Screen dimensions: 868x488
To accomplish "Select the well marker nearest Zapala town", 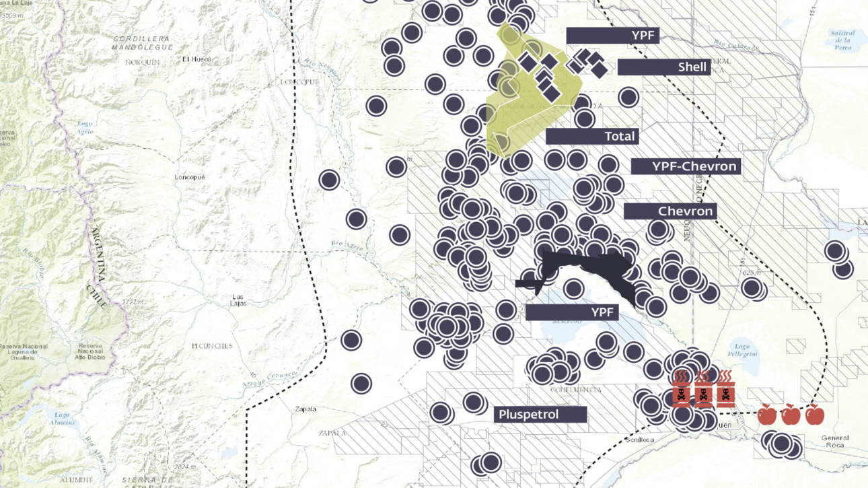I will [361, 384].
